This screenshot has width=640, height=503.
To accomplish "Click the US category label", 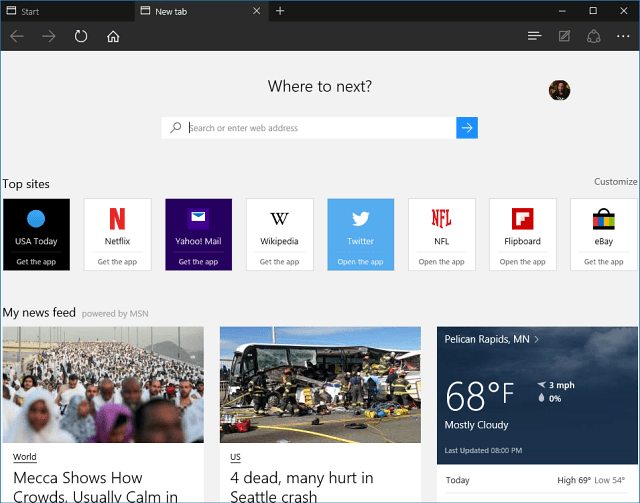I will 236,457.
